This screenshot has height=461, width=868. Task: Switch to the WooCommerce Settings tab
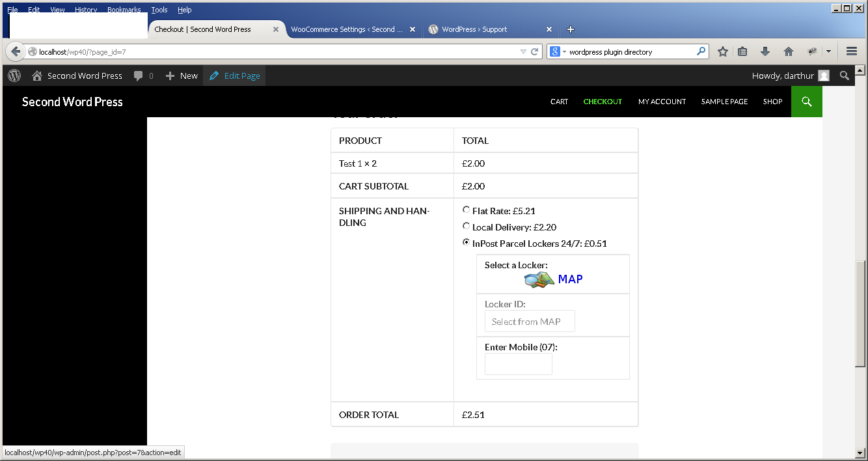354,29
